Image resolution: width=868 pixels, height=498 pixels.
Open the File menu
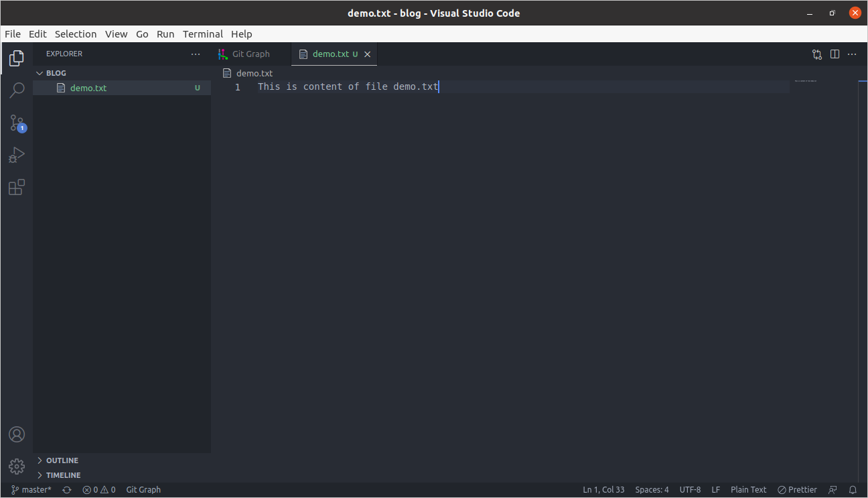pyautogui.click(x=13, y=34)
